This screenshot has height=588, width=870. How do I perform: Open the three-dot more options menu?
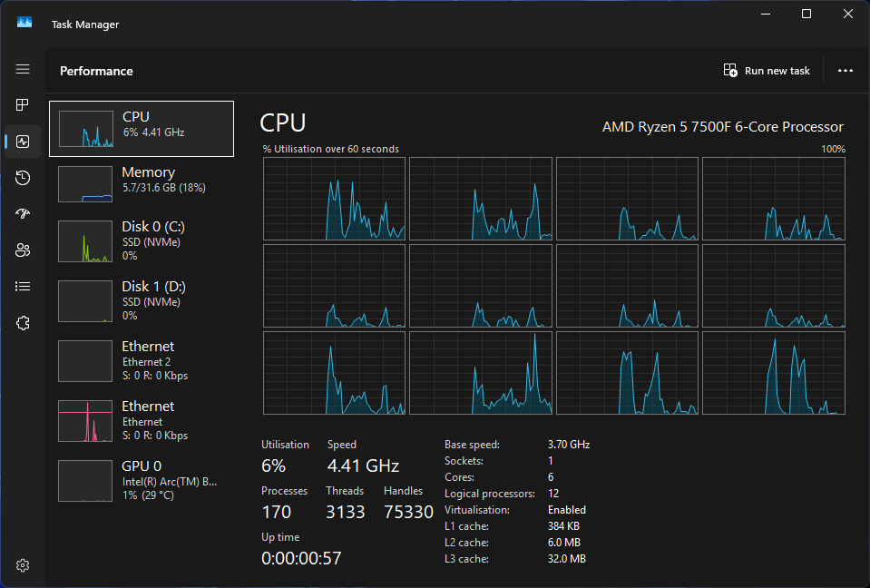846,71
